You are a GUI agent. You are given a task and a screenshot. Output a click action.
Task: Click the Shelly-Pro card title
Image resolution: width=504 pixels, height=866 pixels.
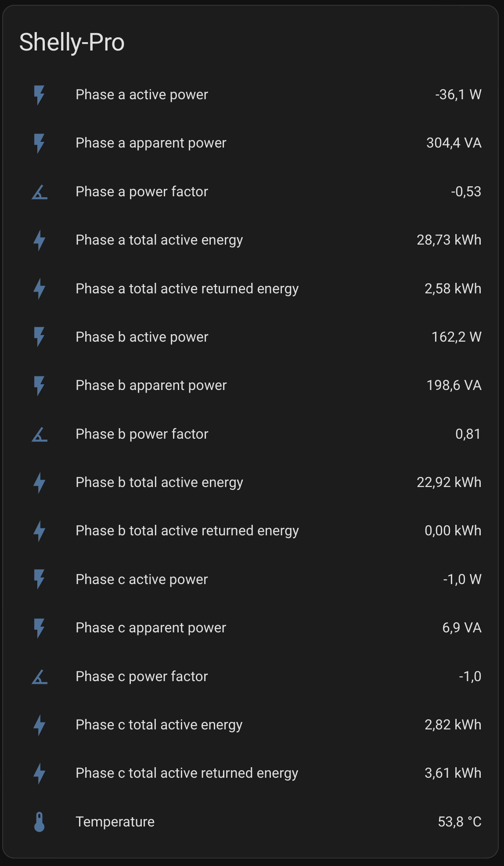72,43
